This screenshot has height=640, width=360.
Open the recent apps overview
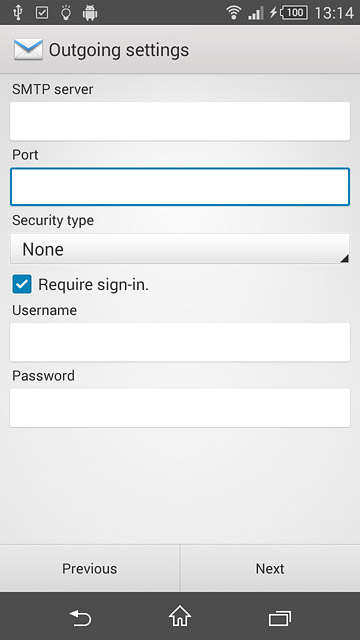click(x=280, y=618)
